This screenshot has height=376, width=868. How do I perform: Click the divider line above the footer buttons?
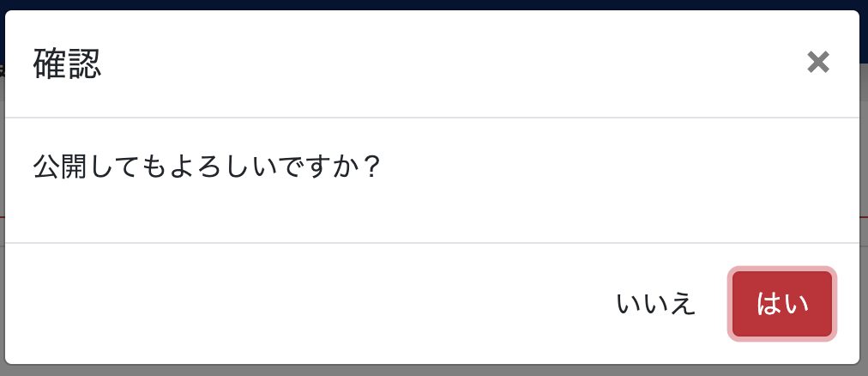pos(431,243)
